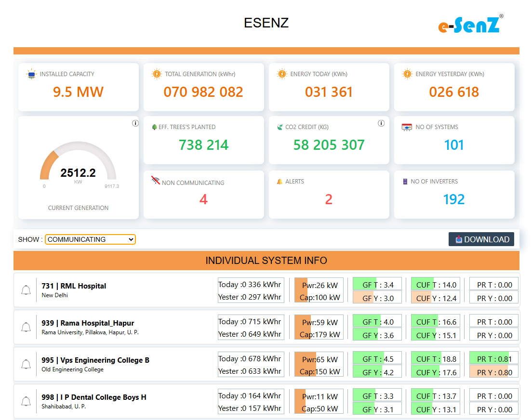Click Yester :0 297 kWhr for RML Hospital
Image resolution: width=532 pixels, height=420 pixels.
(x=250, y=297)
